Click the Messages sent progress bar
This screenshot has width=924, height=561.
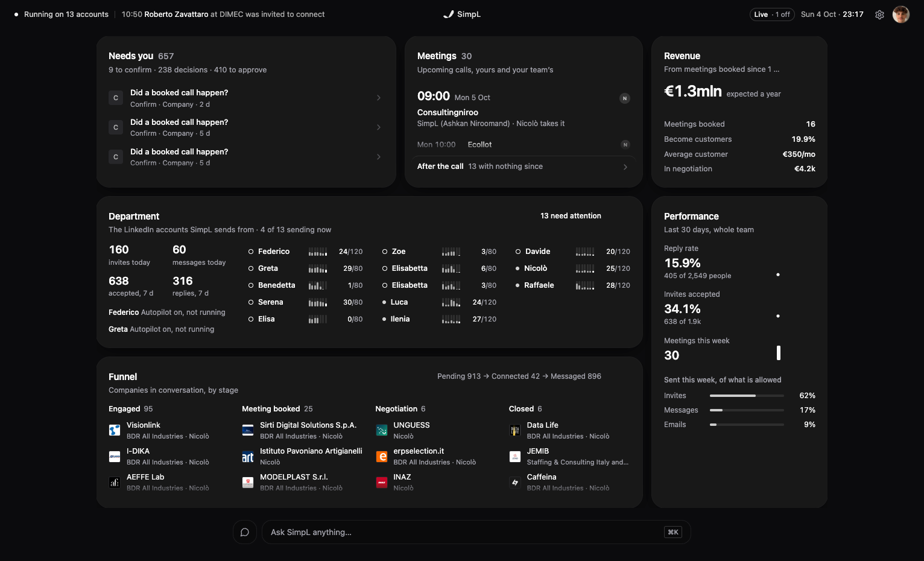(747, 410)
